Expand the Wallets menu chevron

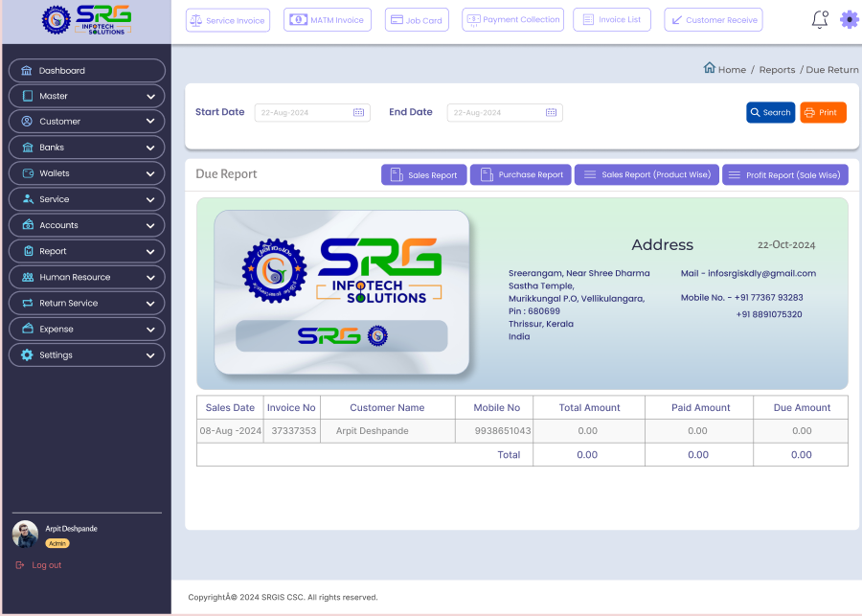(150, 173)
